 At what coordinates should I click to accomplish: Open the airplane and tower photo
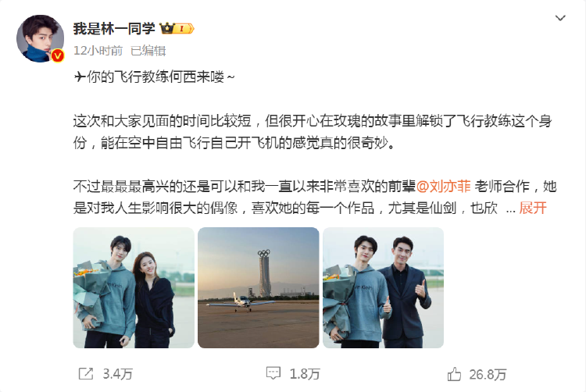click(259, 288)
